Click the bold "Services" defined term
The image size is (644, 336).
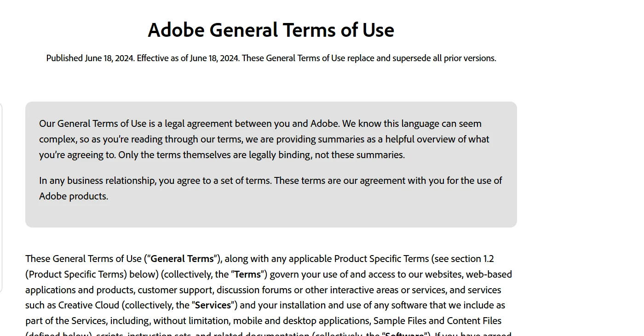(213, 305)
